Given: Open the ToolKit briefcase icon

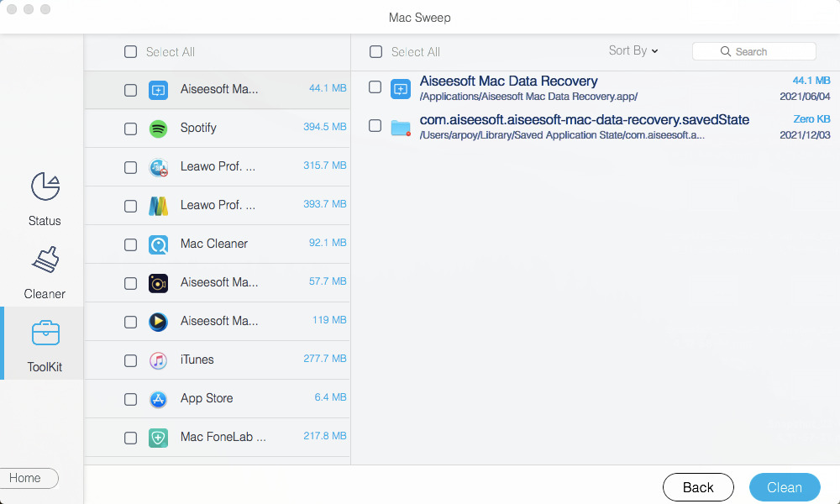Looking at the screenshot, I should pos(45,333).
